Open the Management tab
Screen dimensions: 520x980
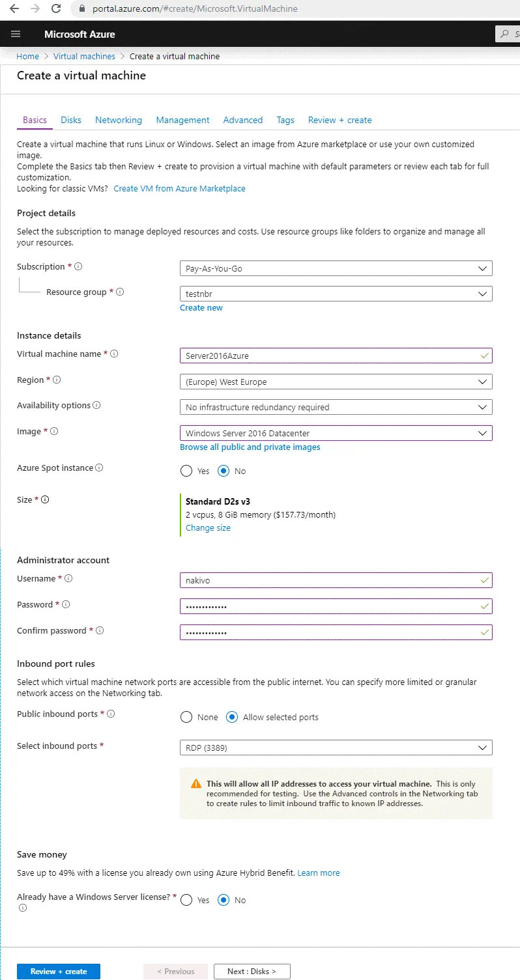click(x=182, y=120)
